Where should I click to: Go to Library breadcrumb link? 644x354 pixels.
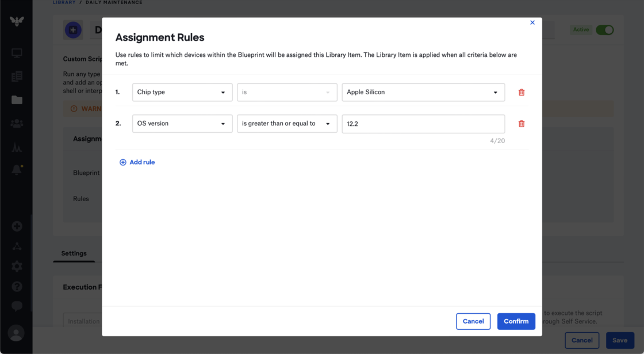[64, 2]
